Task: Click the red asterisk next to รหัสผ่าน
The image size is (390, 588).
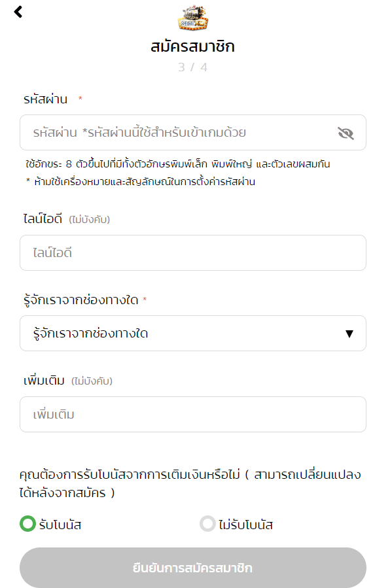Action: tap(80, 99)
